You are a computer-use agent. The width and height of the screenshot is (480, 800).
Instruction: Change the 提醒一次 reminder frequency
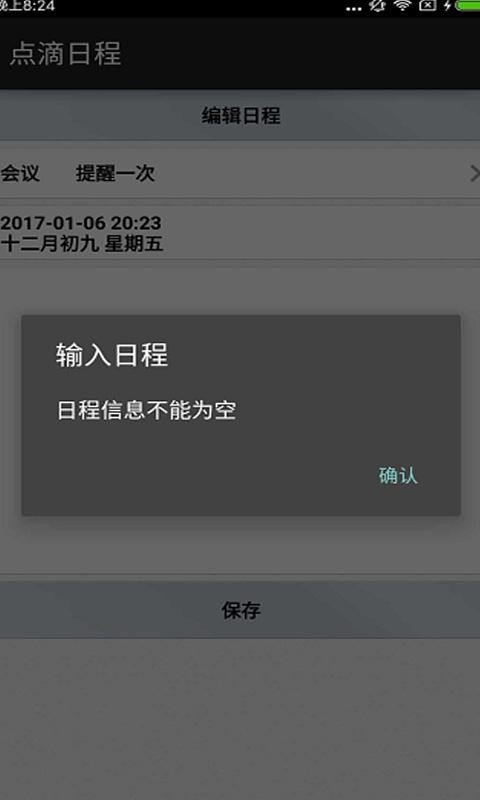[115, 173]
